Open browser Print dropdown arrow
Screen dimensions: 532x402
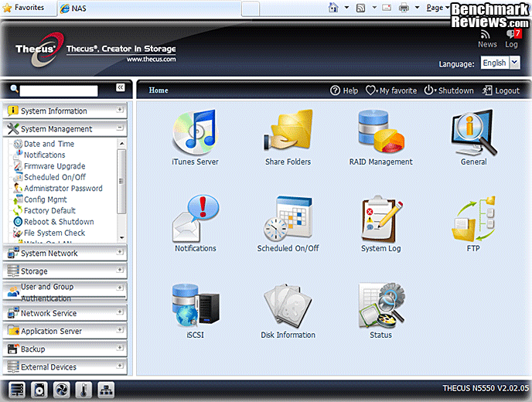[x=418, y=8]
